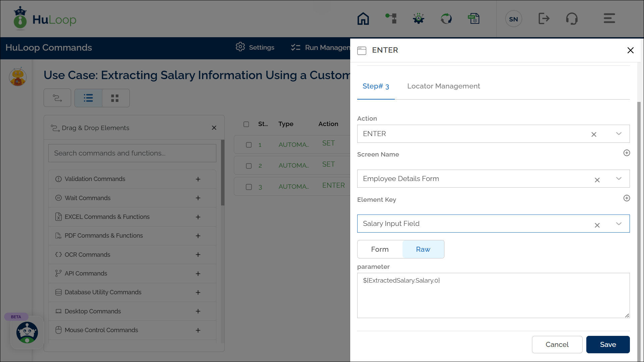Toggle the select-all steps header checkbox
The height and width of the screenshot is (362, 644).
point(246,124)
